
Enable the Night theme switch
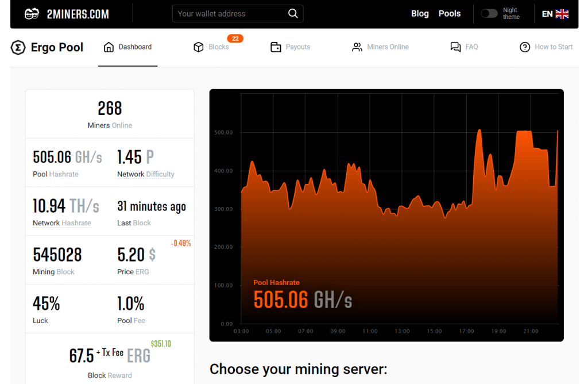click(490, 13)
